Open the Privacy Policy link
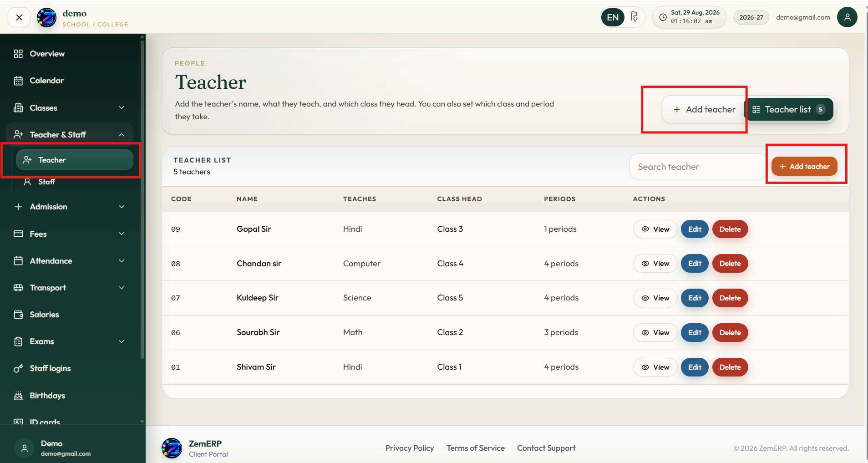 point(410,448)
